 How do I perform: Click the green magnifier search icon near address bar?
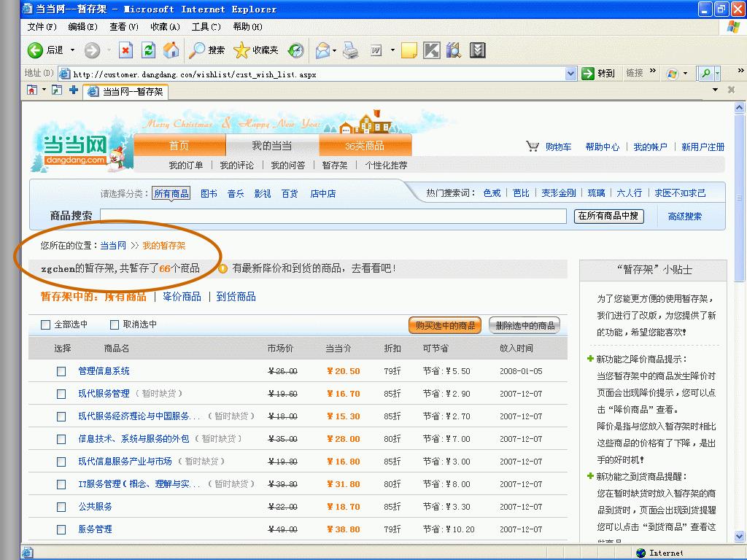point(706,74)
